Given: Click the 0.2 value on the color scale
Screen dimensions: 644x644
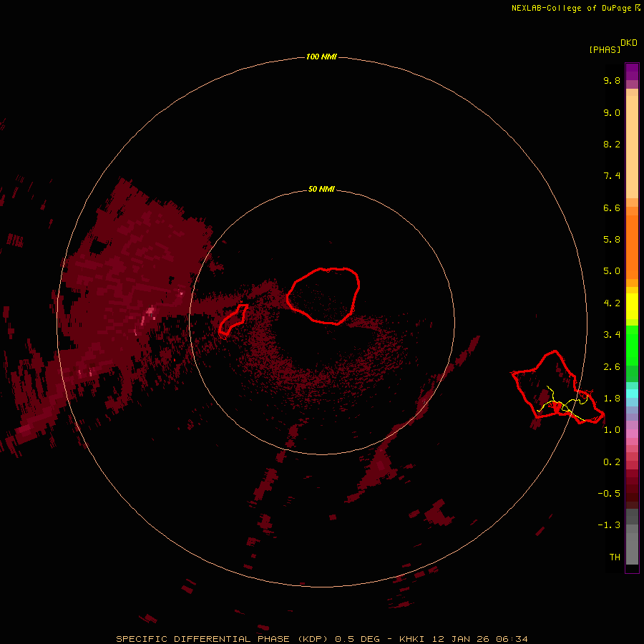Looking at the screenshot, I should [x=612, y=462].
